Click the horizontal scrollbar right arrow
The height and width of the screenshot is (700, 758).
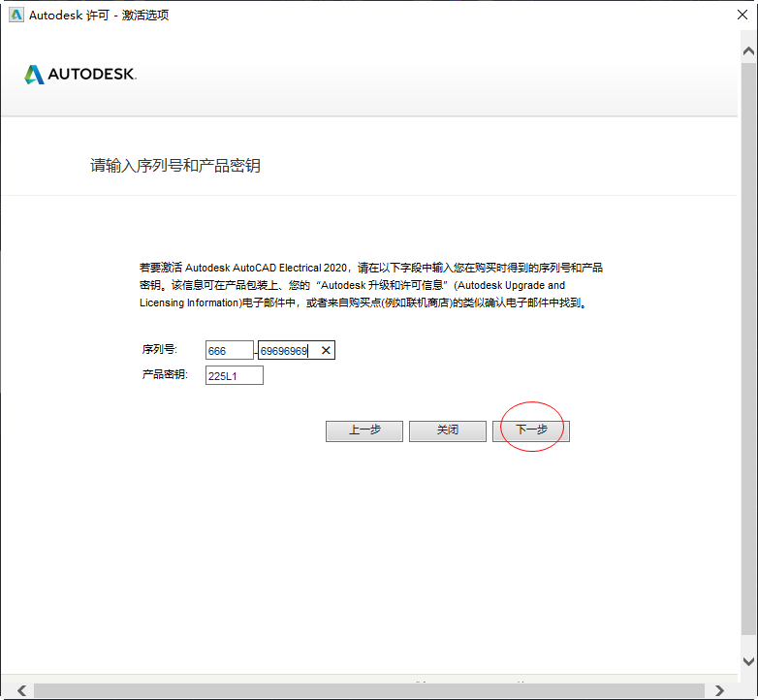[x=719, y=690]
